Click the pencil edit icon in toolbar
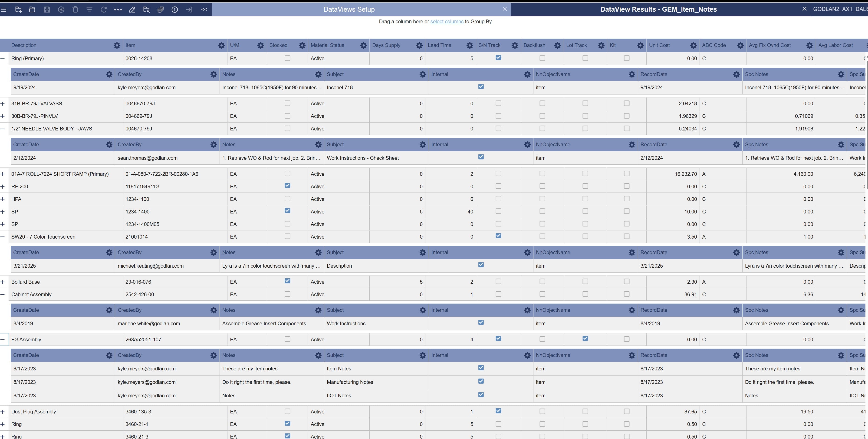Screen dimensions: 868x439 click(132, 10)
